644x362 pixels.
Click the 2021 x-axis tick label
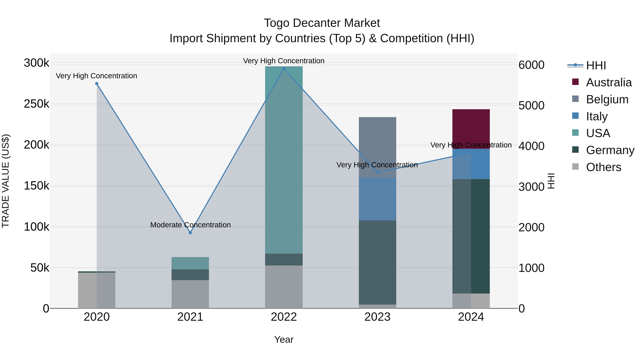click(x=190, y=317)
